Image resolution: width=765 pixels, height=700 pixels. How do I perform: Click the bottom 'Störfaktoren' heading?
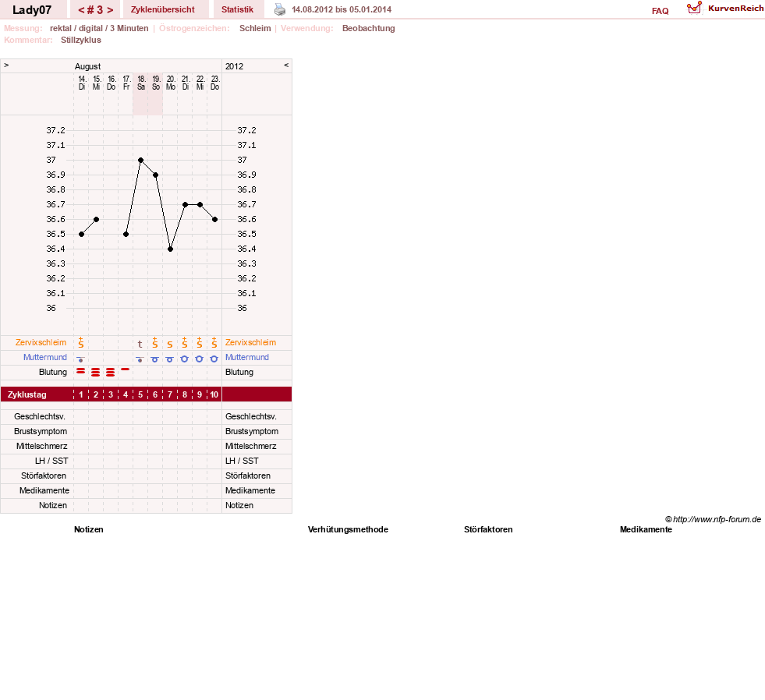coord(488,529)
